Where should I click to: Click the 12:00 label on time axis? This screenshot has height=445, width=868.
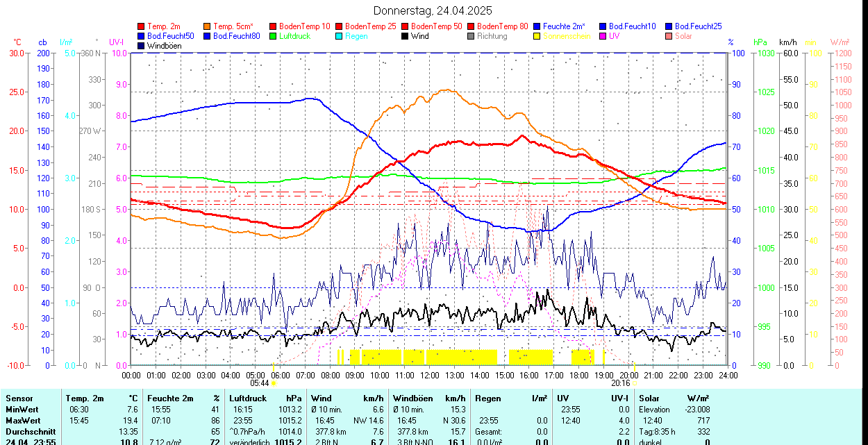429,375
